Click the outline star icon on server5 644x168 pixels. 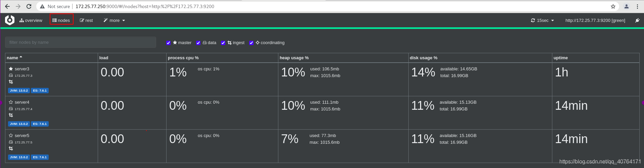click(x=11, y=135)
